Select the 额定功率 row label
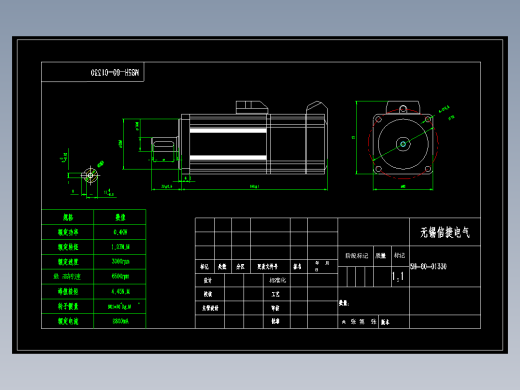The image size is (520, 390). pos(68,232)
